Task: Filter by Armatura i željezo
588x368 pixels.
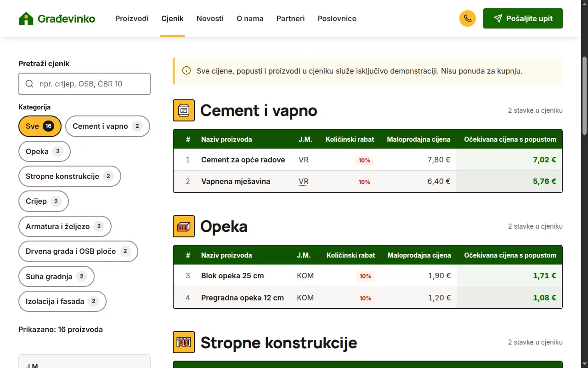Action: (x=65, y=226)
